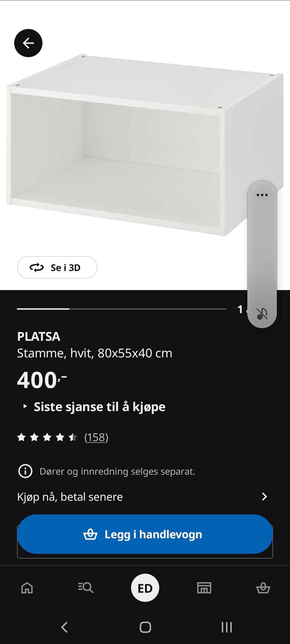Image resolution: width=290 pixels, height=644 pixels.
Task: Open the shopping basket tab
Action: [x=263, y=588]
